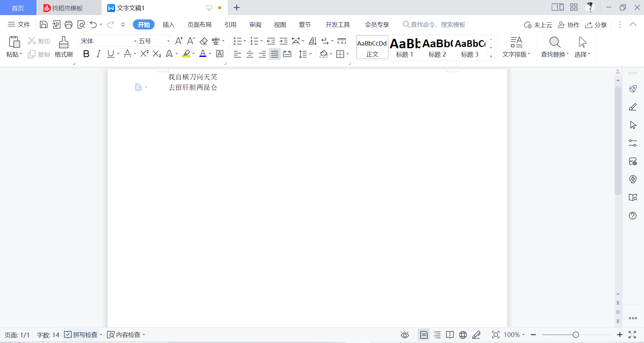Apply superscript formatting
Image resolution: width=644 pixels, height=343 pixels.
(x=144, y=54)
